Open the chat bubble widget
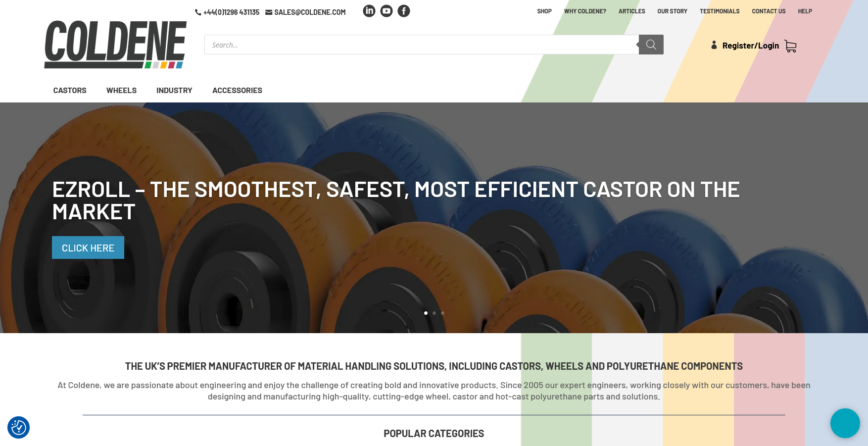The image size is (868, 446). [845, 423]
